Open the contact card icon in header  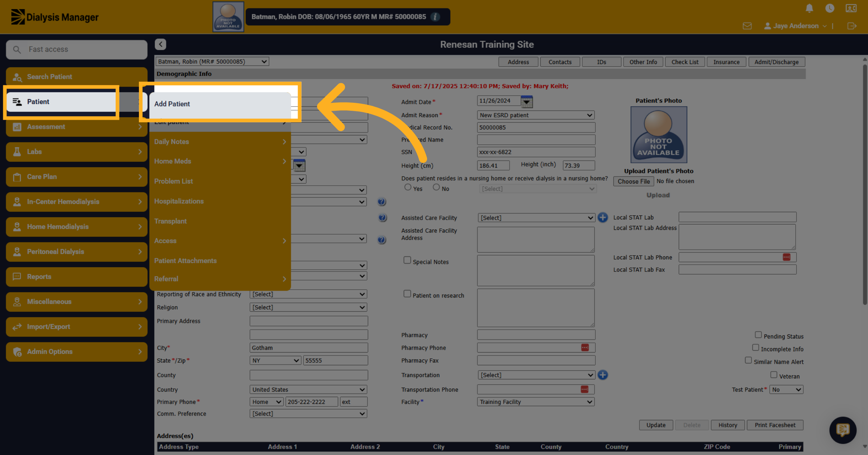click(851, 8)
